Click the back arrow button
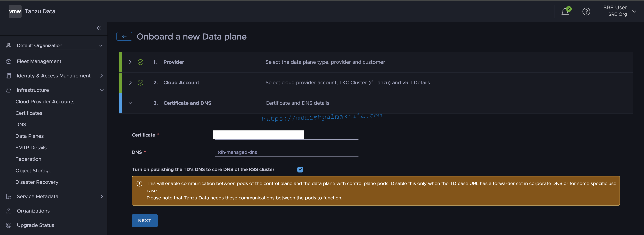Screen dimensions: 644x235 click(124, 36)
